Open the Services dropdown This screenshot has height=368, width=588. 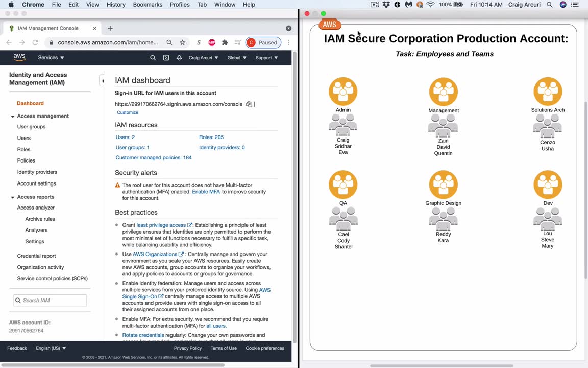tap(51, 57)
